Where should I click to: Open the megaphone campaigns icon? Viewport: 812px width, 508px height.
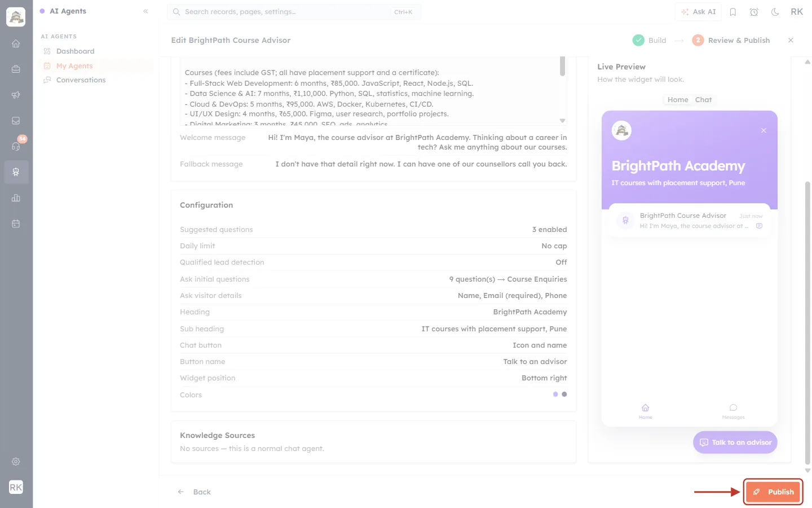point(16,95)
